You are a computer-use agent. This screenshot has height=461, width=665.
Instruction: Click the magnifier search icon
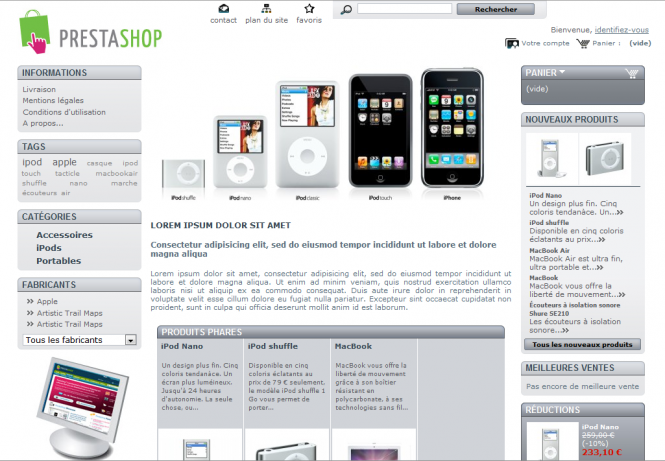[346, 9]
